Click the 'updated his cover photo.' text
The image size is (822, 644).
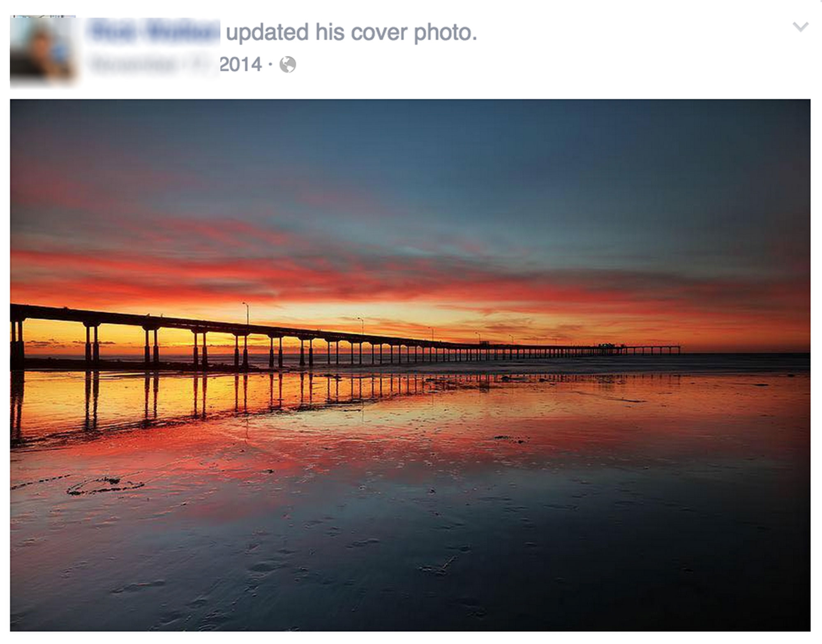click(352, 32)
